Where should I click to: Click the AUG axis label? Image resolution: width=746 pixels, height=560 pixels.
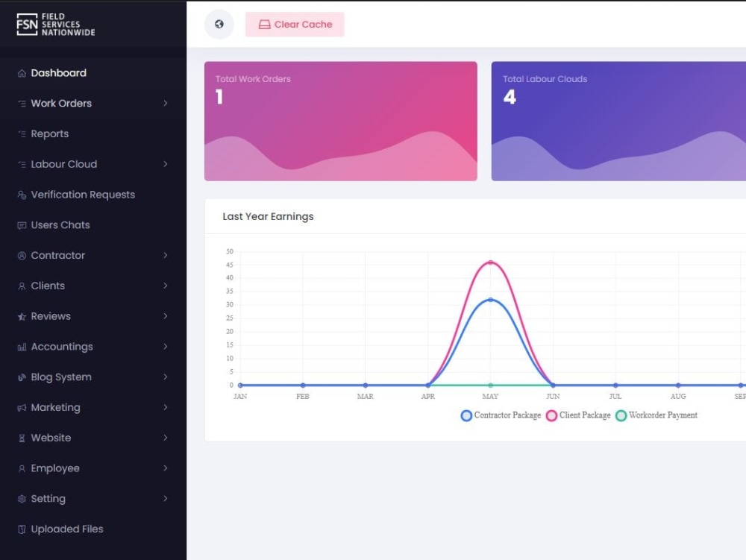coord(678,397)
